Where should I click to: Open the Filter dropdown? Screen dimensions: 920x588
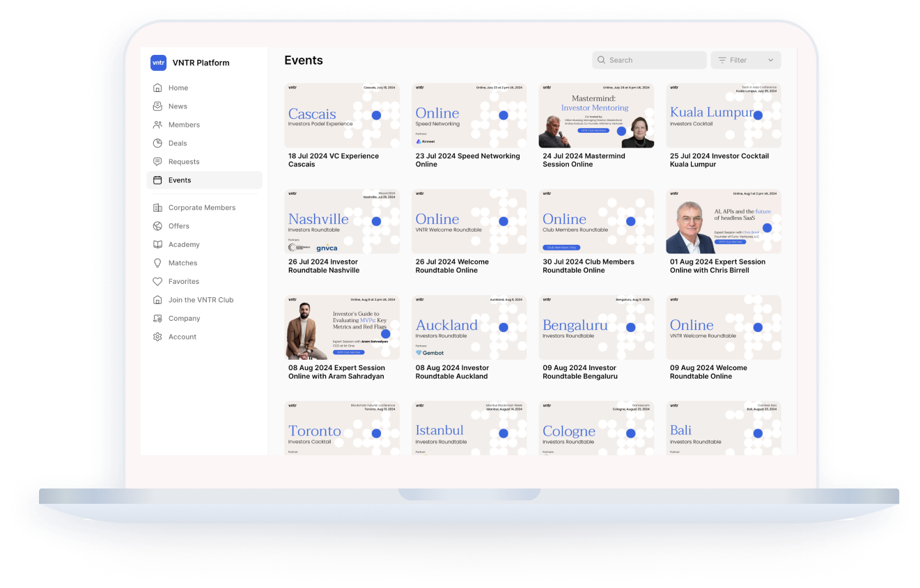tap(746, 60)
